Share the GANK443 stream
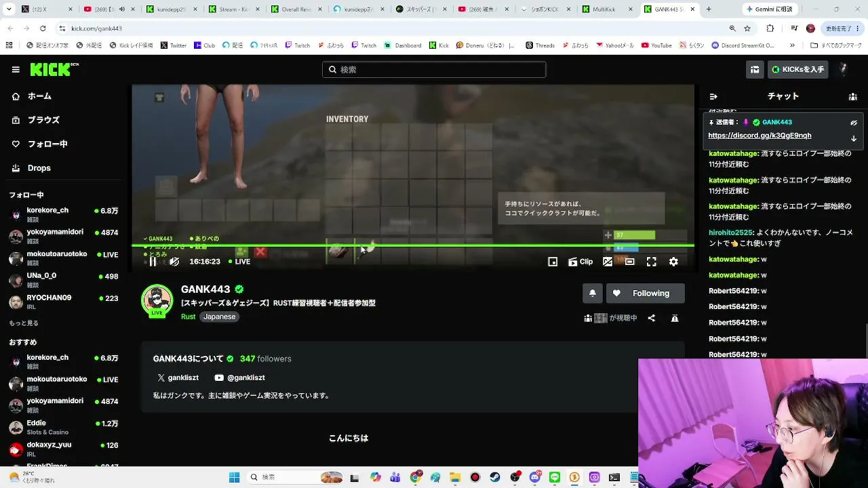Viewport: 868px width, 488px height. tap(652, 318)
